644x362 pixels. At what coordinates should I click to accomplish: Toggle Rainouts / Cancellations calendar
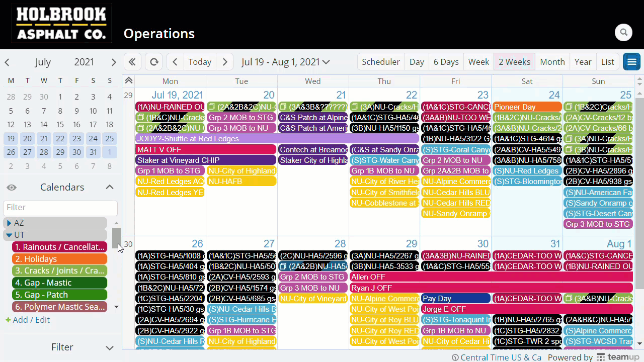tap(59, 247)
